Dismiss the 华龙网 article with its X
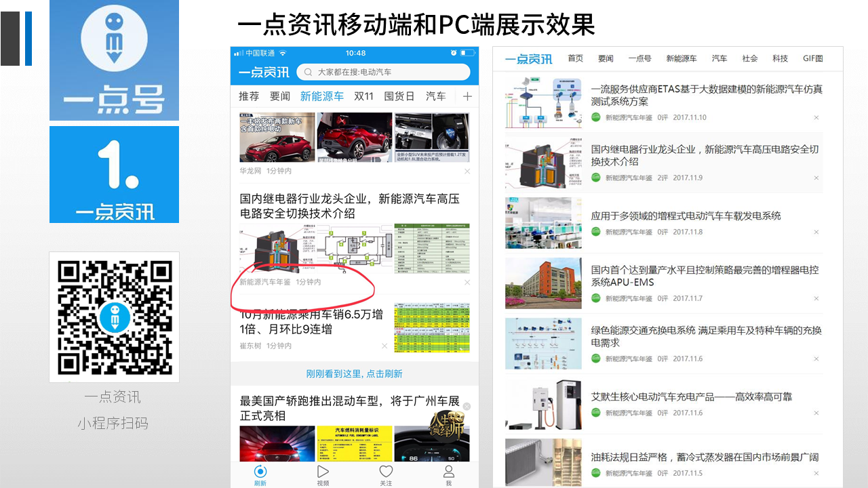 coord(467,171)
